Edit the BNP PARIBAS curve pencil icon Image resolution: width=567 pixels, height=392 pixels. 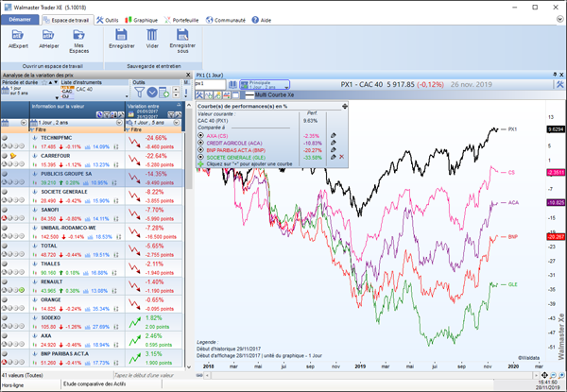tap(333, 150)
